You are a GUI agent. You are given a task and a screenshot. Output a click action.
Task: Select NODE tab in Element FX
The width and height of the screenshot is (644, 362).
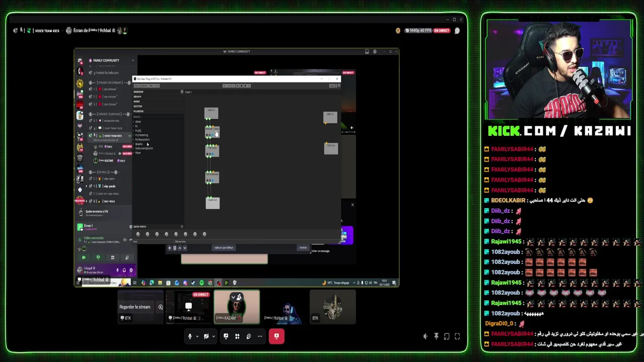(137, 102)
